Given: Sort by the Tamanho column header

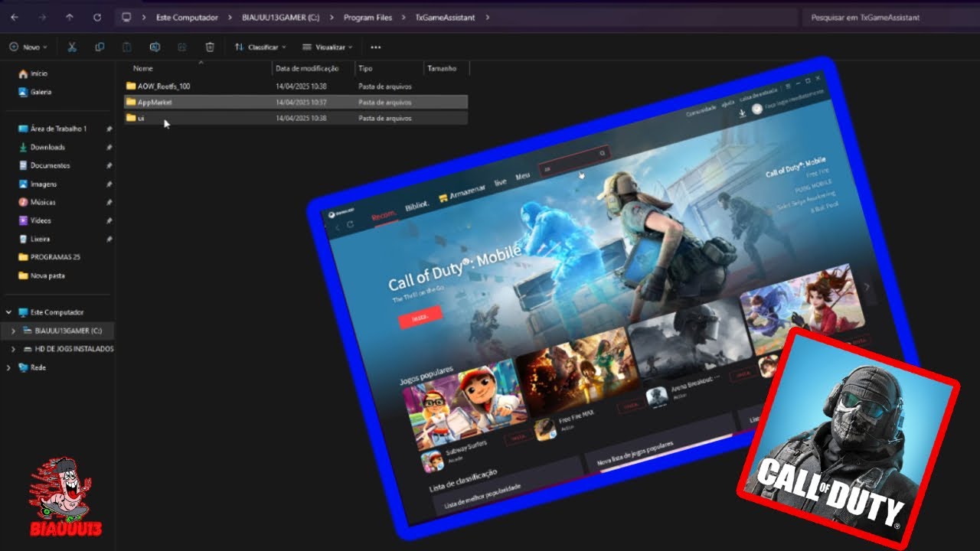Looking at the screenshot, I should (442, 68).
